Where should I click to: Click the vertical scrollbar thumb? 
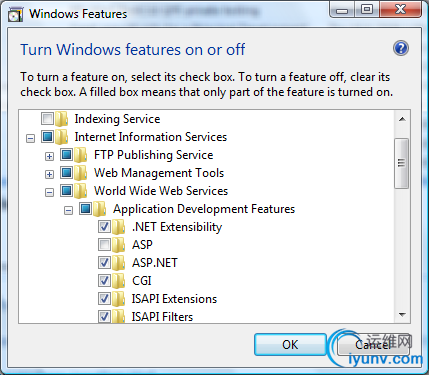[401, 163]
